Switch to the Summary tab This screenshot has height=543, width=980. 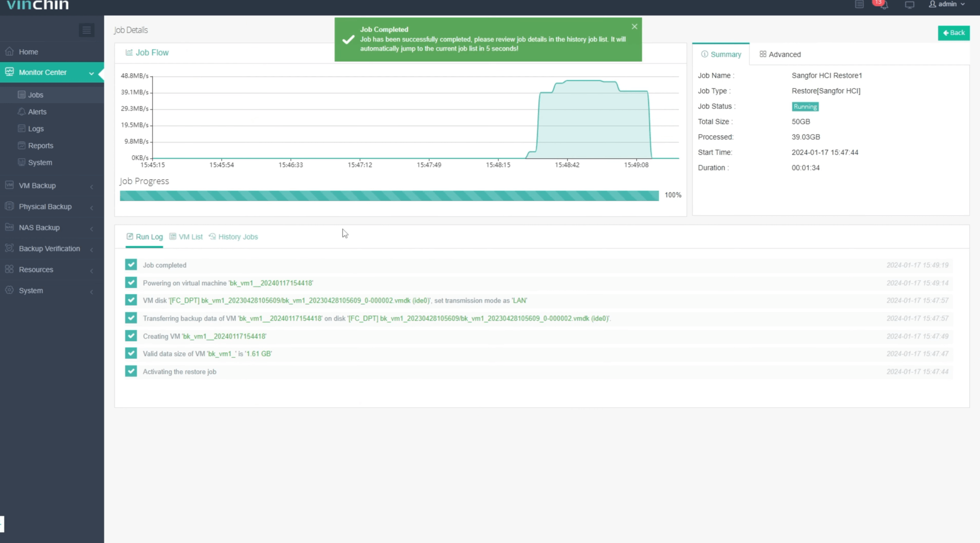tap(721, 54)
